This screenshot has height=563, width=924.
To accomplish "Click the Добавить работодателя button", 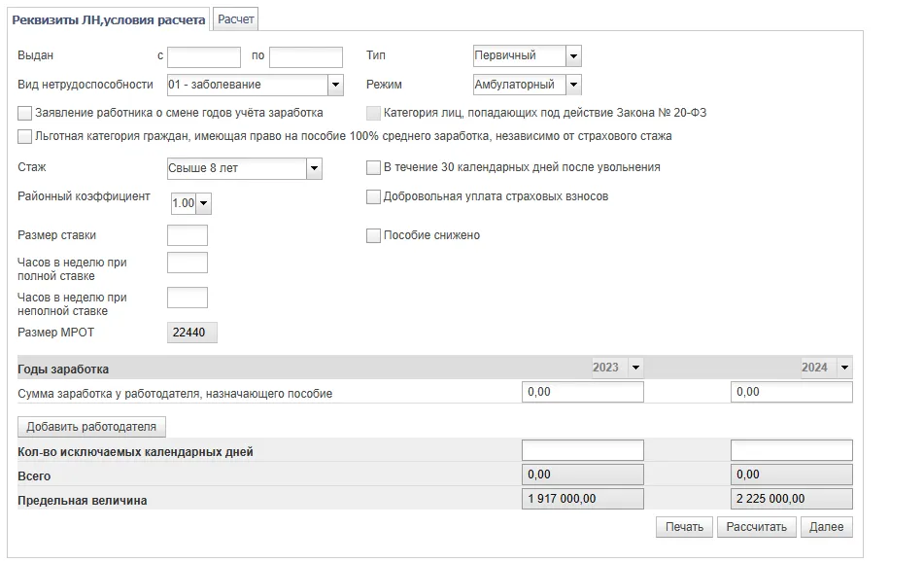I will [x=92, y=427].
